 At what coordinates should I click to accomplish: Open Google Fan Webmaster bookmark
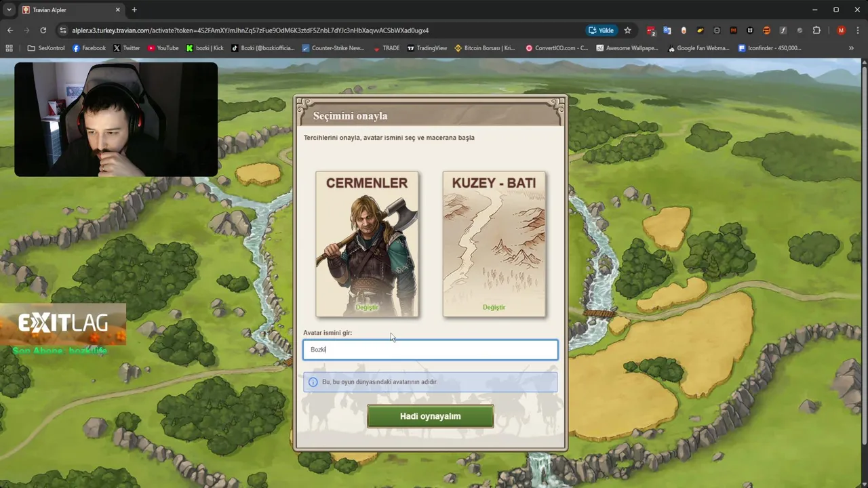[x=698, y=48]
